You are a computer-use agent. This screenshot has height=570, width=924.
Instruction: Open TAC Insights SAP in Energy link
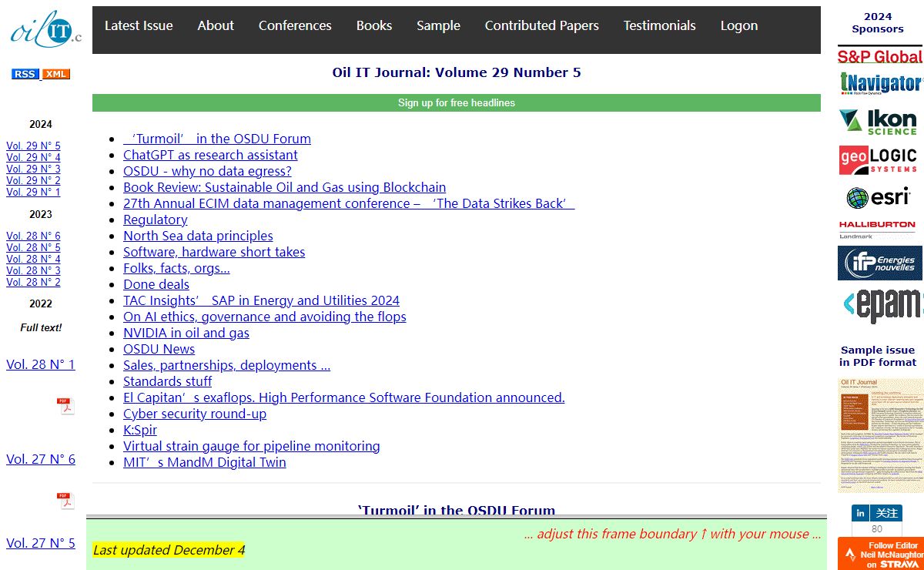coord(261,300)
